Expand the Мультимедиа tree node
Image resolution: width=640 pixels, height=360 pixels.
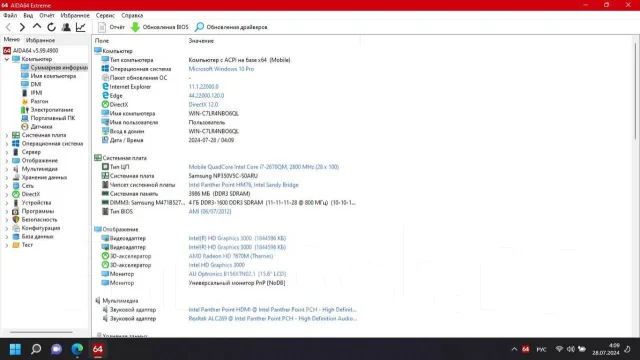7,169
